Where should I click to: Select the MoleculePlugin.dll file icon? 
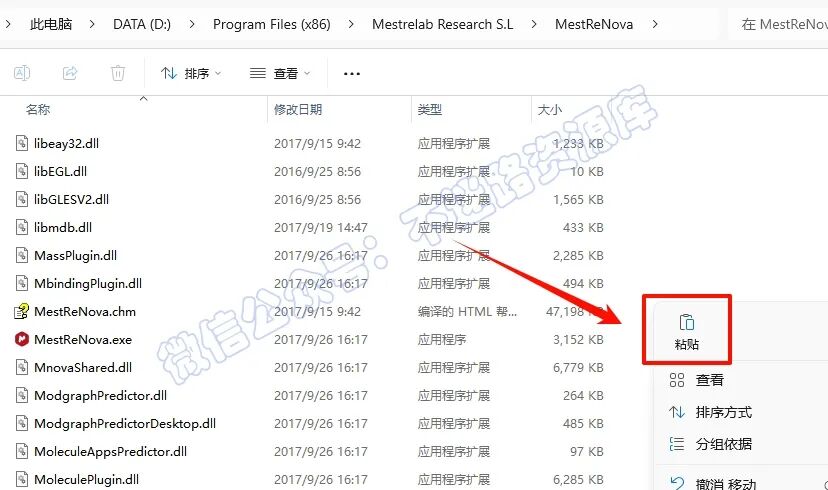[22, 479]
